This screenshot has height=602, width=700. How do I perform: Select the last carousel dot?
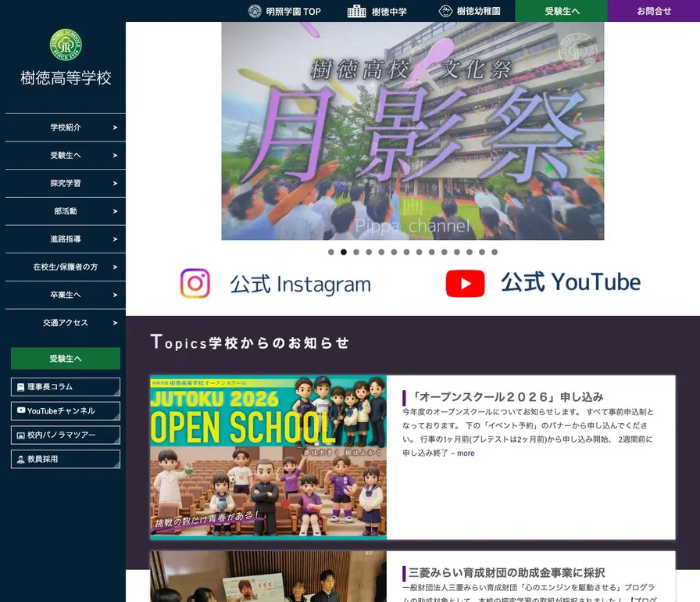pos(495,252)
